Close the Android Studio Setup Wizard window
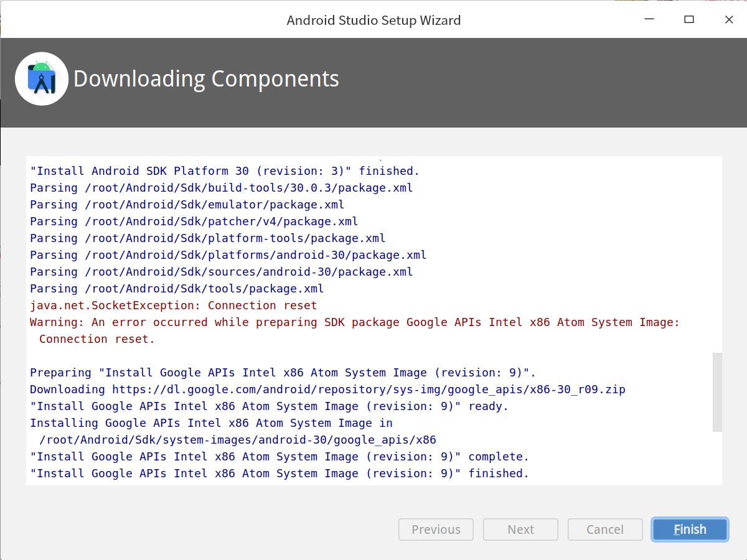This screenshot has height=560, width=747. 729,19
